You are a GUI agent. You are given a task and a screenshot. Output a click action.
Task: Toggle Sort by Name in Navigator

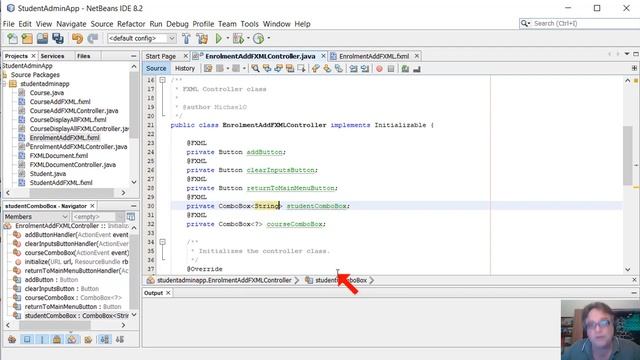[x=105, y=339]
